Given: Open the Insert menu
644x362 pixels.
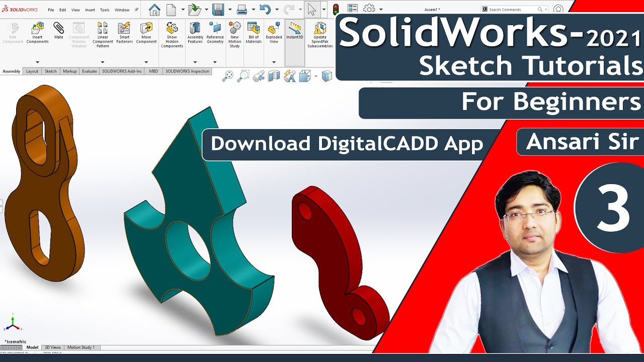Looking at the screenshot, I should coord(90,10).
